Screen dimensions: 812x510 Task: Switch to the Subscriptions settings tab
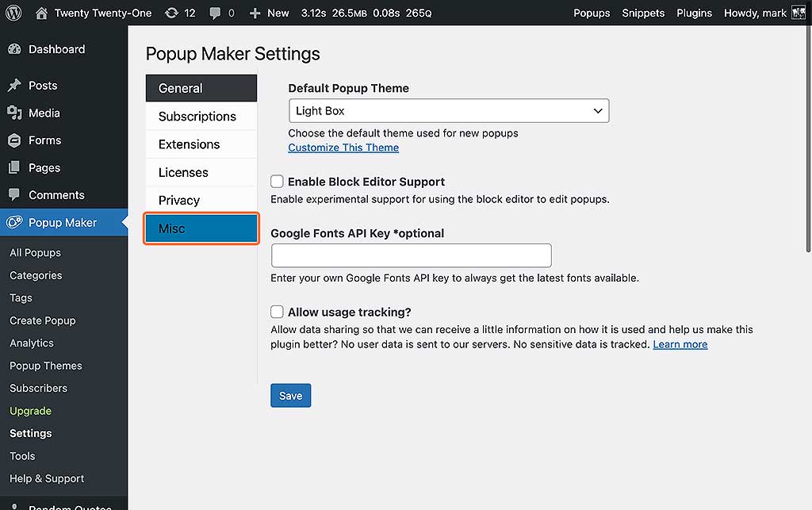click(x=201, y=116)
